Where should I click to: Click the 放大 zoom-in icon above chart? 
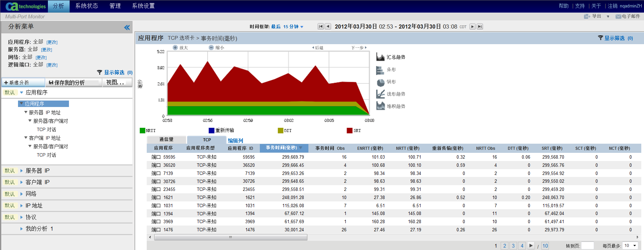pos(175,48)
